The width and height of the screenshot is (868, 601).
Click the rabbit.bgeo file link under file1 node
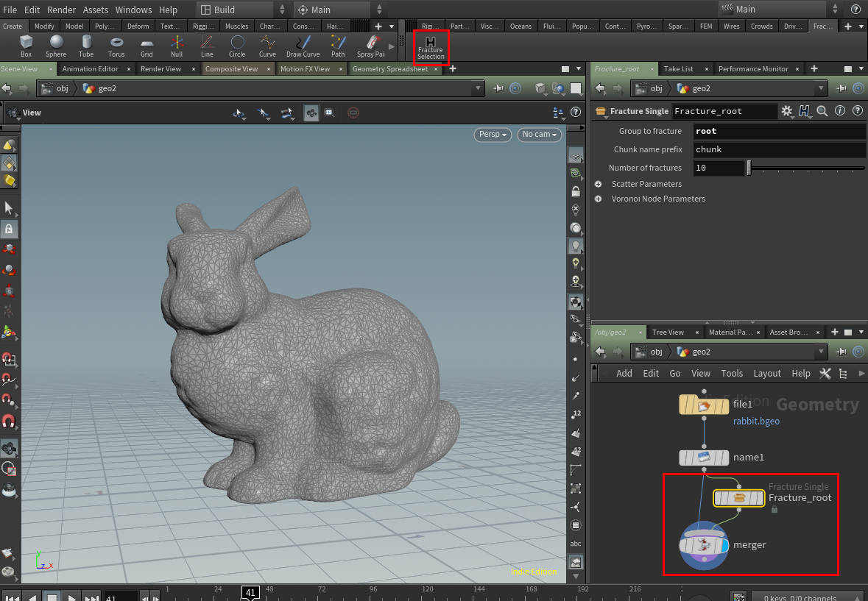[756, 422]
